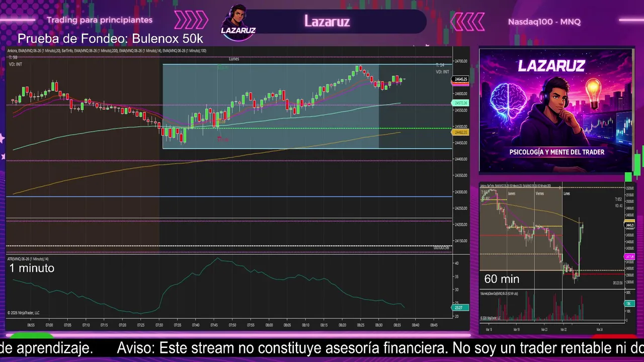Viewport: 644px width, 362px height.
Task: Open the Psicología y Mente del Trader thumbnail
Action: 556,111
